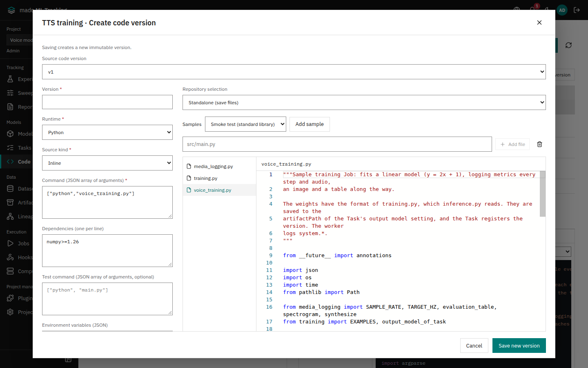Focus the Command JSON arguments textarea
This screenshot has height=368, width=588.
[x=107, y=202]
